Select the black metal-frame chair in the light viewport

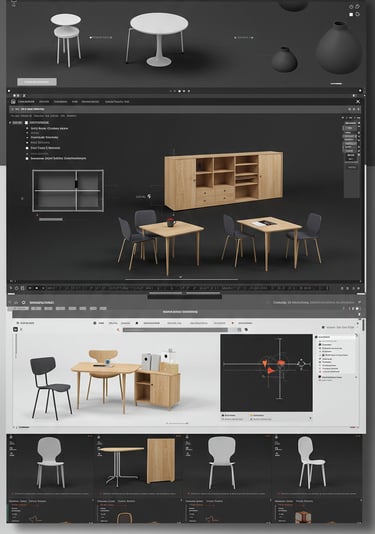point(51,388)
